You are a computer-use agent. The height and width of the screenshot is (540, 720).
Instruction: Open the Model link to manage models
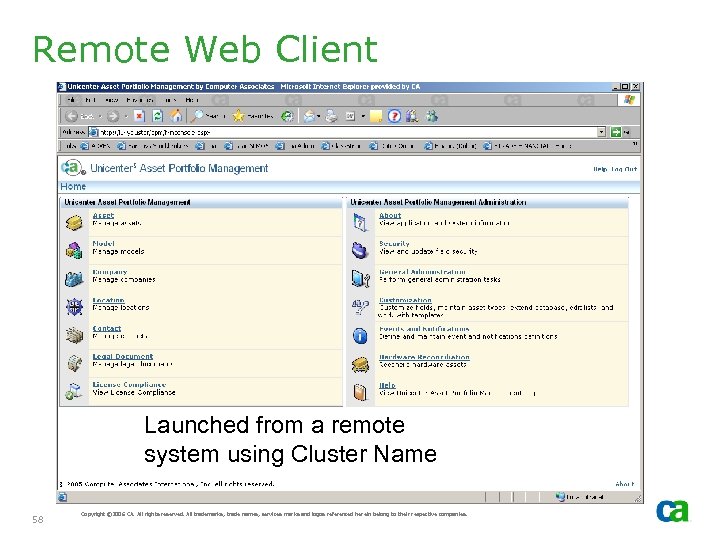pyautogui.click(x=103, y=243)
